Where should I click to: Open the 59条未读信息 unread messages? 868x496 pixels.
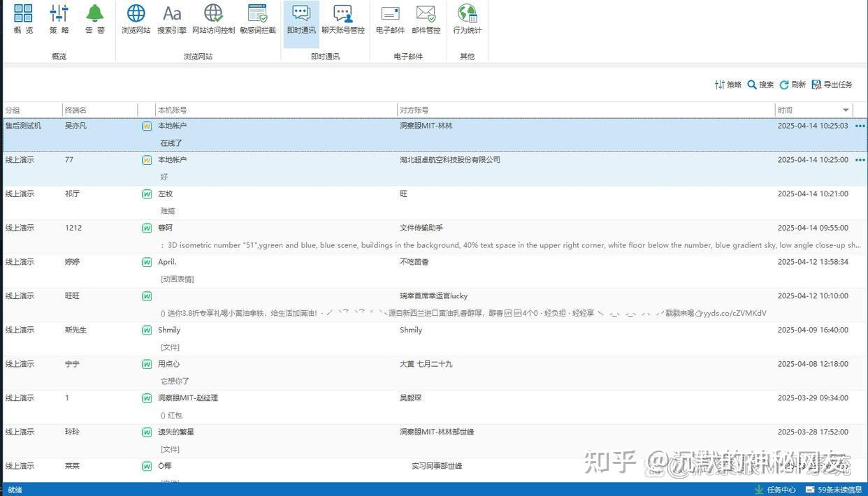[834, 490]
